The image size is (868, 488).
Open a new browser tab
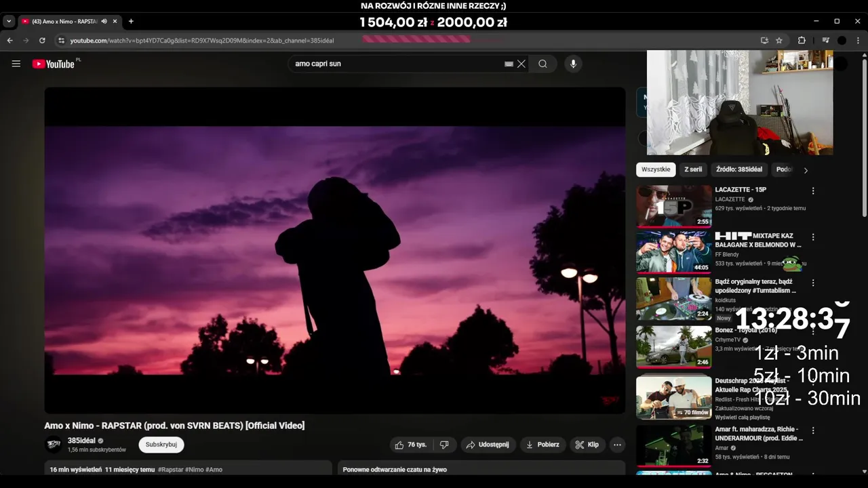point(131,22)
